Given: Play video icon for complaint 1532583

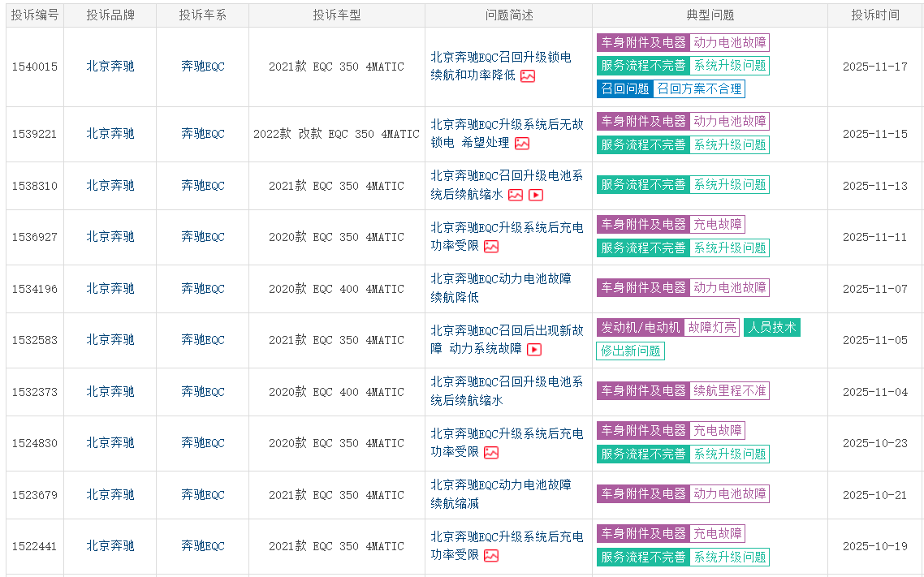Looking at the screenshot, I should [x=534, y=349].
